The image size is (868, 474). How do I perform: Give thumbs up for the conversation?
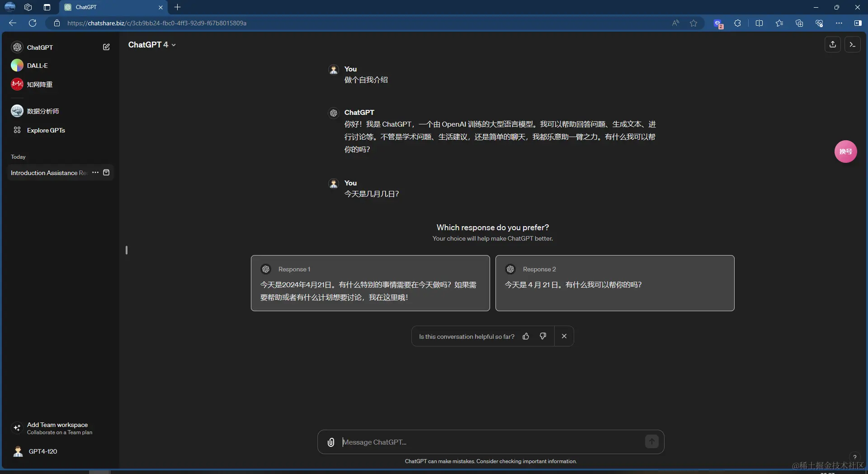526,336
